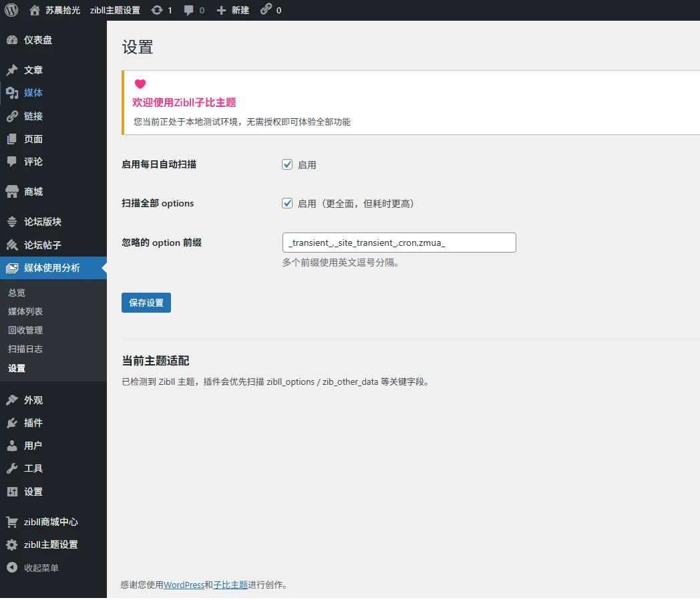Open zibll主题设置 via its gear icon
This screenshot has width=700, height=600.
13,545
